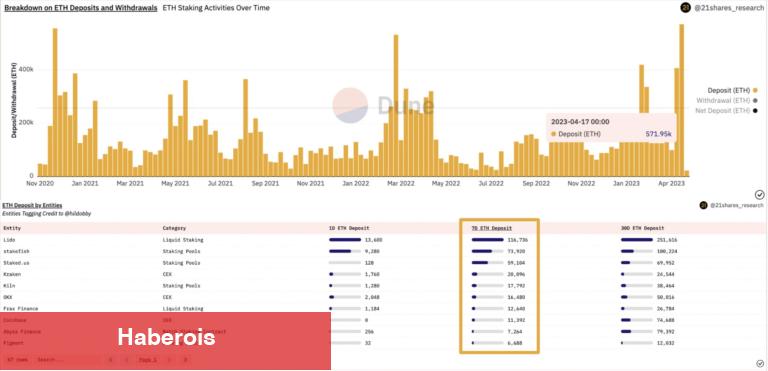Open @21shares_research link next to the entities table

[736, 205]
